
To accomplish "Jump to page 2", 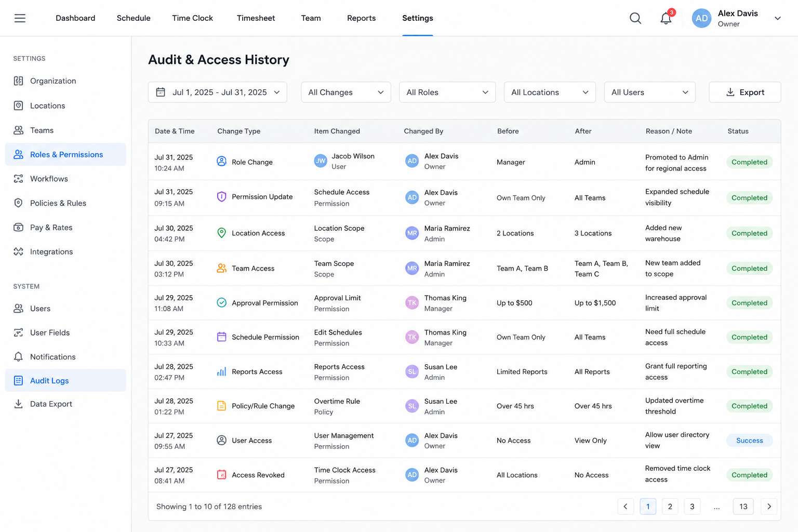I will pos(670,507).
